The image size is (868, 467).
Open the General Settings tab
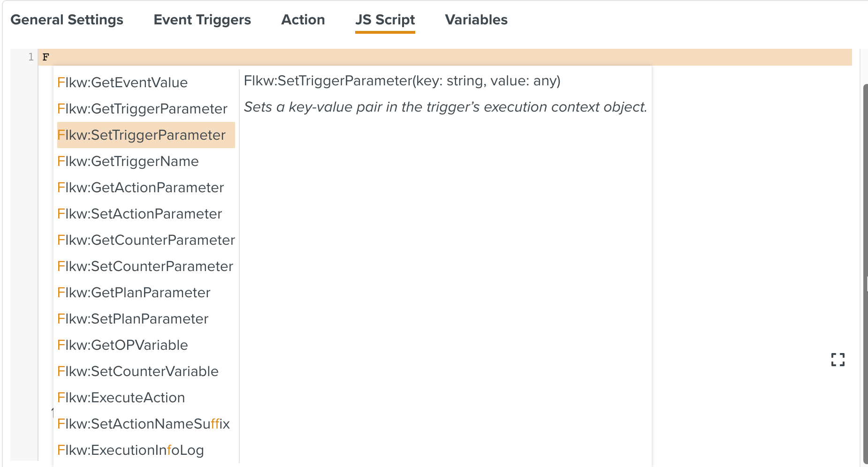point(67,20)
